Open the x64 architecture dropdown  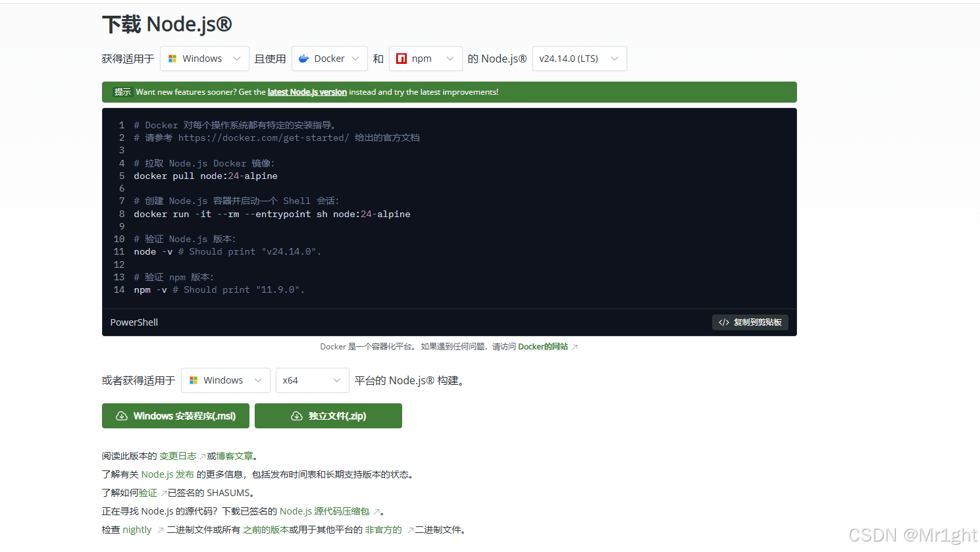(312, 380)
